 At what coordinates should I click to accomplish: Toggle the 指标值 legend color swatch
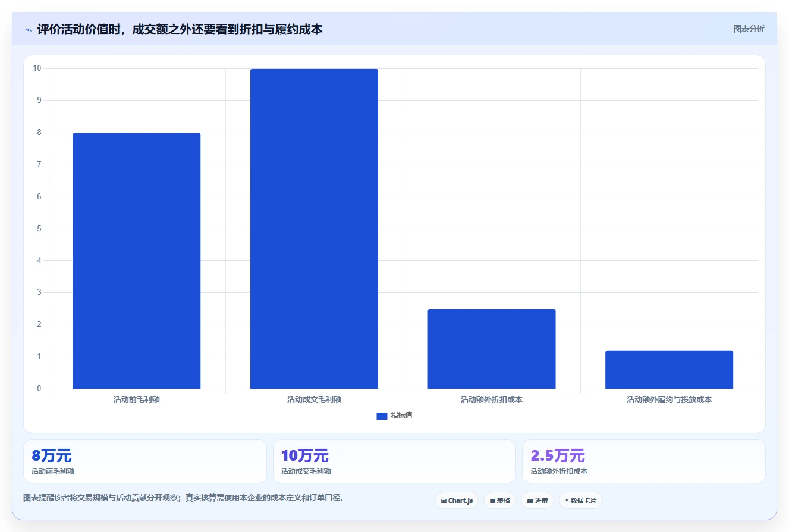point(382,416)
